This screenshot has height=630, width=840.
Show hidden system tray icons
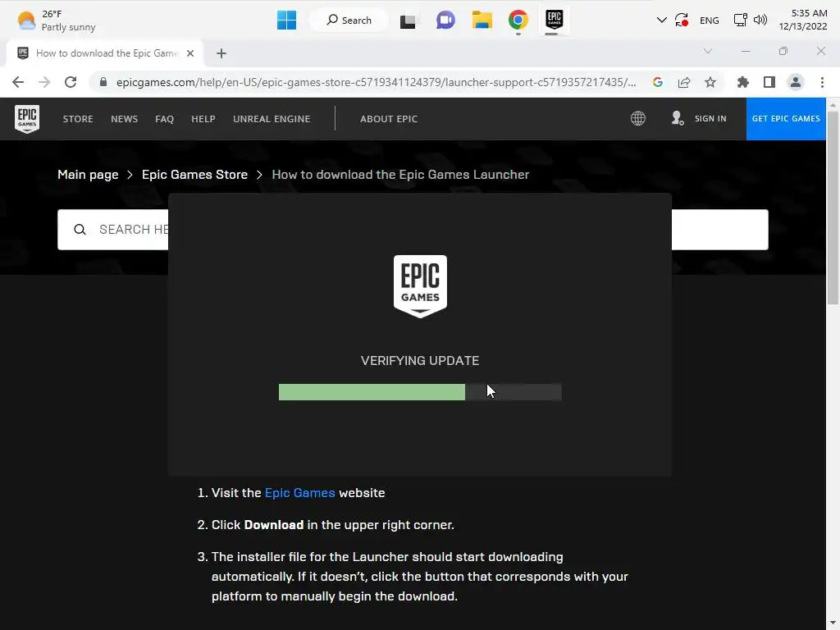(x=661, y=21)
